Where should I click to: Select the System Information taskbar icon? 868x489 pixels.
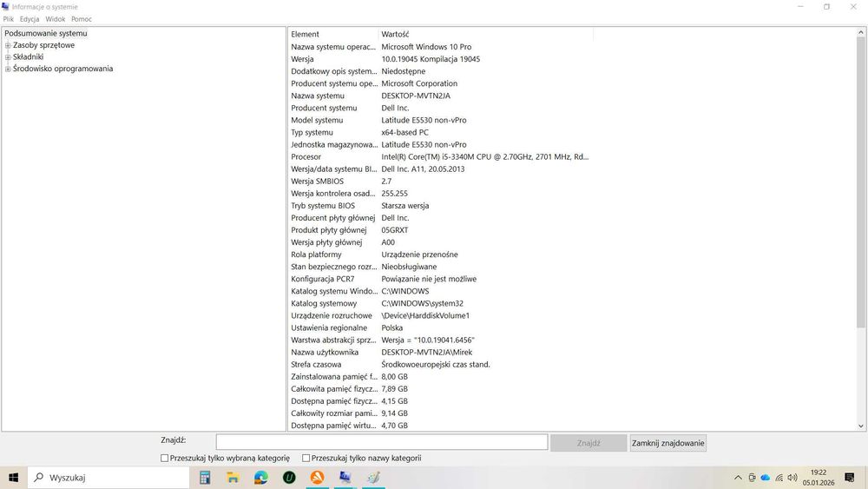[345, 478]
